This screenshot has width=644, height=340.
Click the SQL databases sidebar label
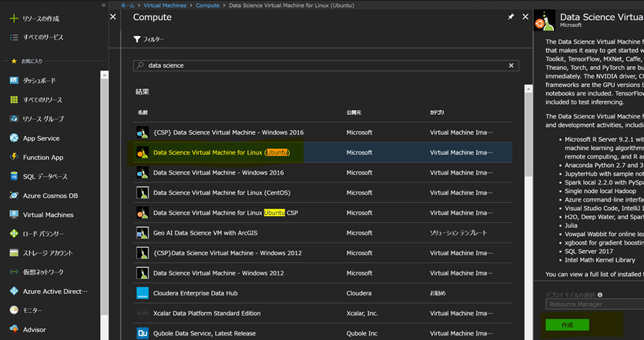pos(45,177)
